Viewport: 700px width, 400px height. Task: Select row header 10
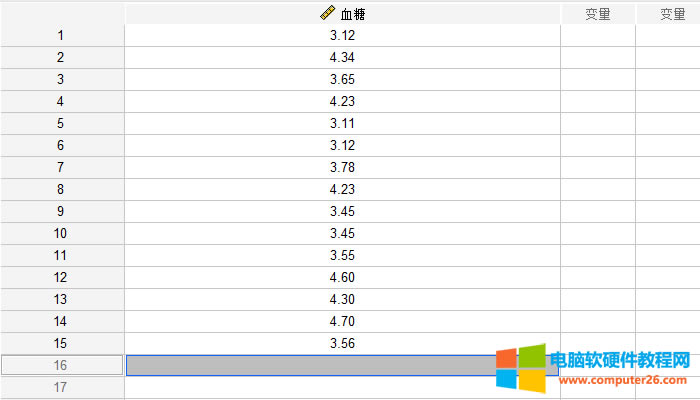click(x=62, y=233)
